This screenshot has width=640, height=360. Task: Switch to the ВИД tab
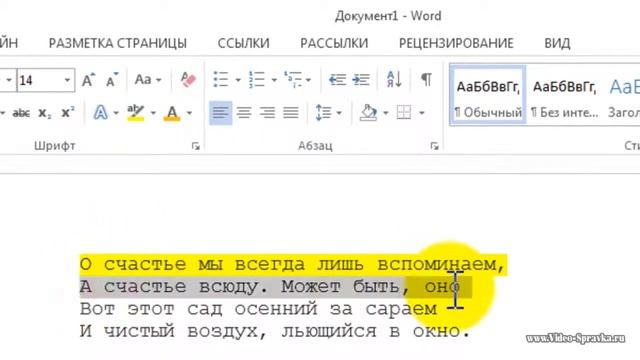(557, 43)
